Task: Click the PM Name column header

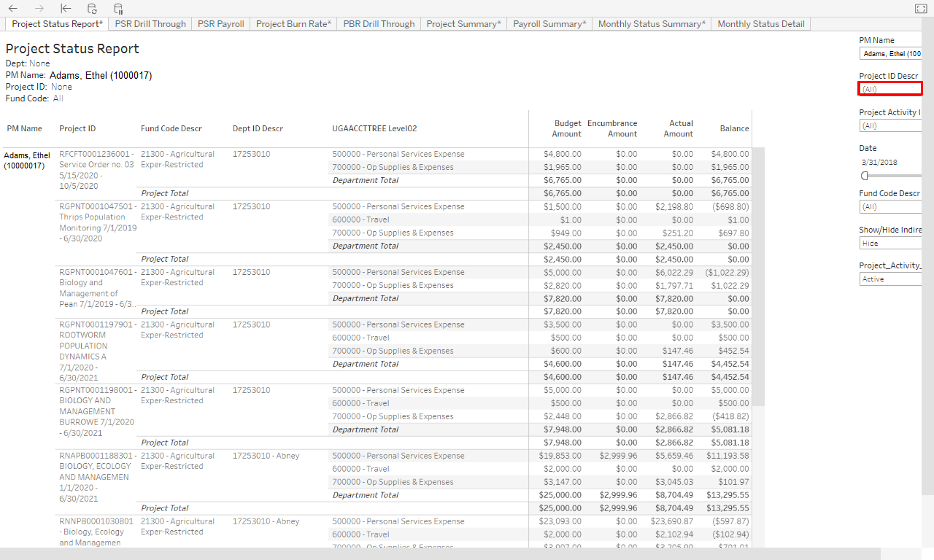Action: pos(25,128)
